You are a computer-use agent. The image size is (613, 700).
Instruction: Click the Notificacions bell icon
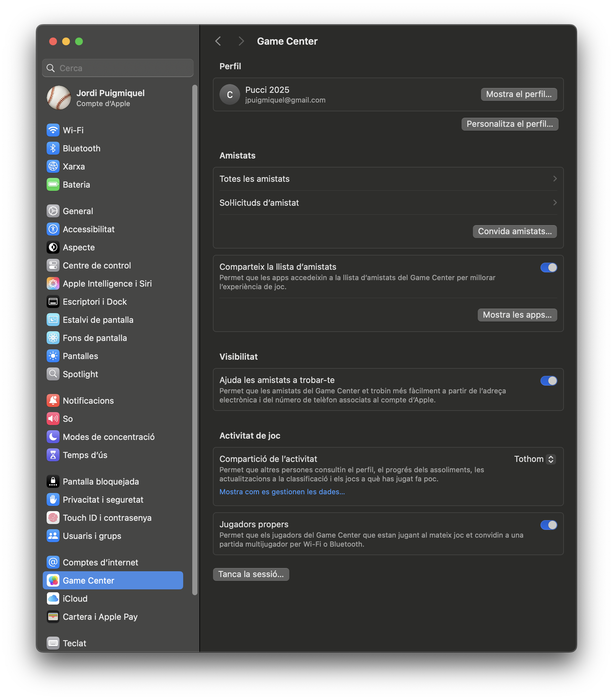tap(53, 400)
